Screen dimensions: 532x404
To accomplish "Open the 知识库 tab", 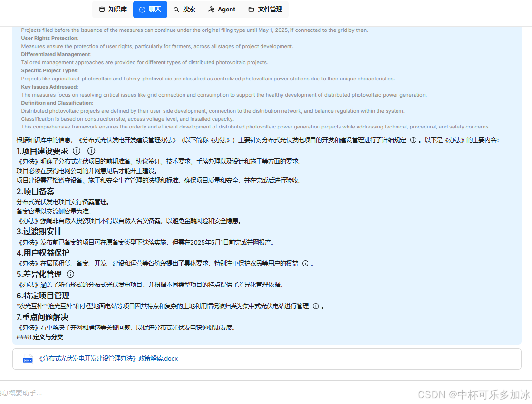I will tap(113, 10).
